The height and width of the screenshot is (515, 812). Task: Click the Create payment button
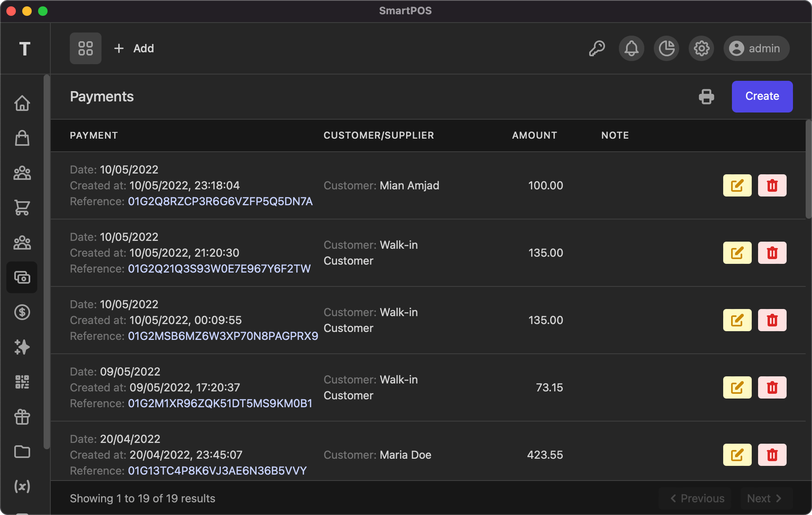click(761, 96)
